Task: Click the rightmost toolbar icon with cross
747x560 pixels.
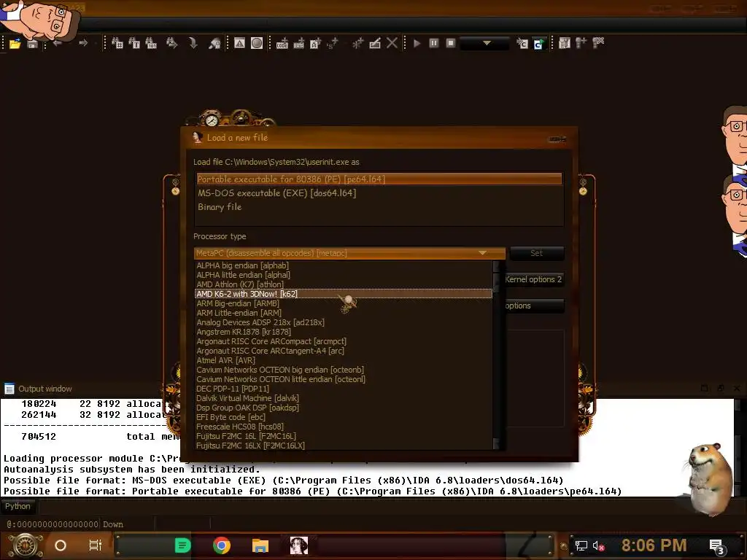Action: tap(598, 43)
